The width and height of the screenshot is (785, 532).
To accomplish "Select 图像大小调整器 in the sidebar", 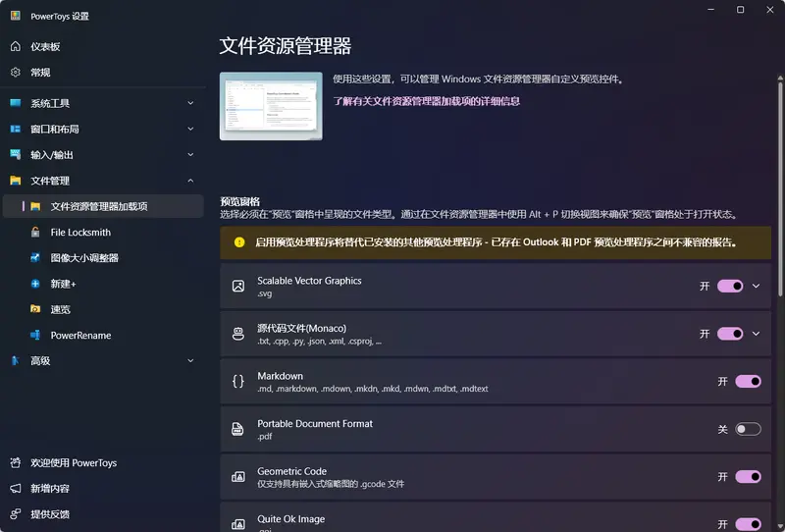I will point(103,257).
